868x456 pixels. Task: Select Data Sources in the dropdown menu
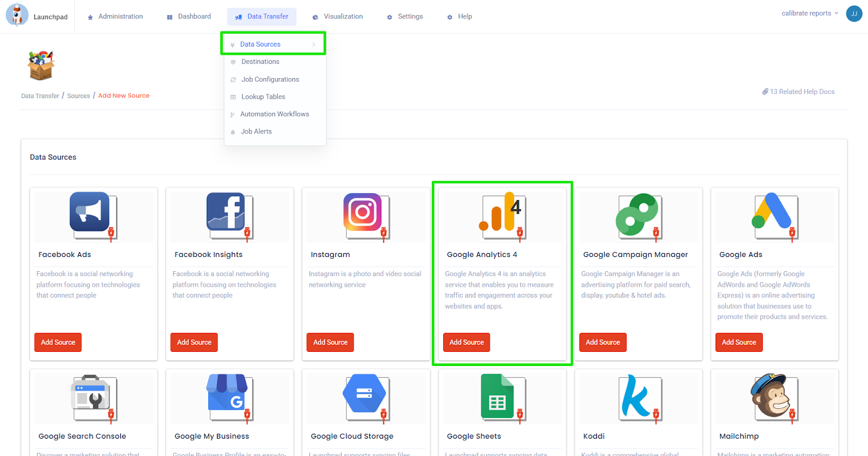click(x=260, y=44)
